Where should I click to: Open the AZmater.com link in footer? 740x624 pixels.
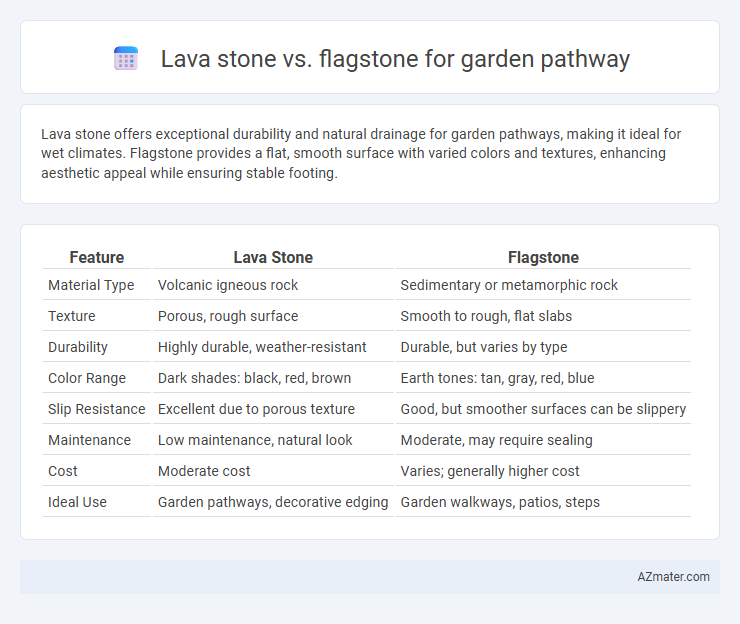coord(673,576)
